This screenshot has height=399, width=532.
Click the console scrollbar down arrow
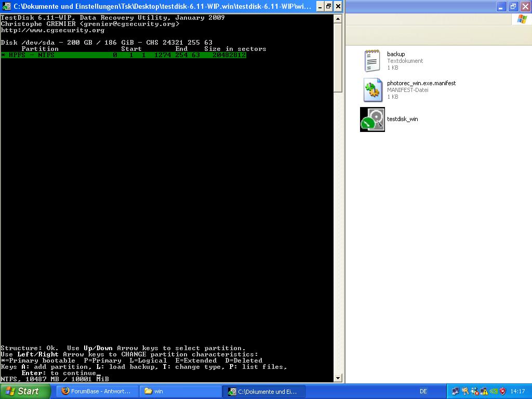click(338, 378)
